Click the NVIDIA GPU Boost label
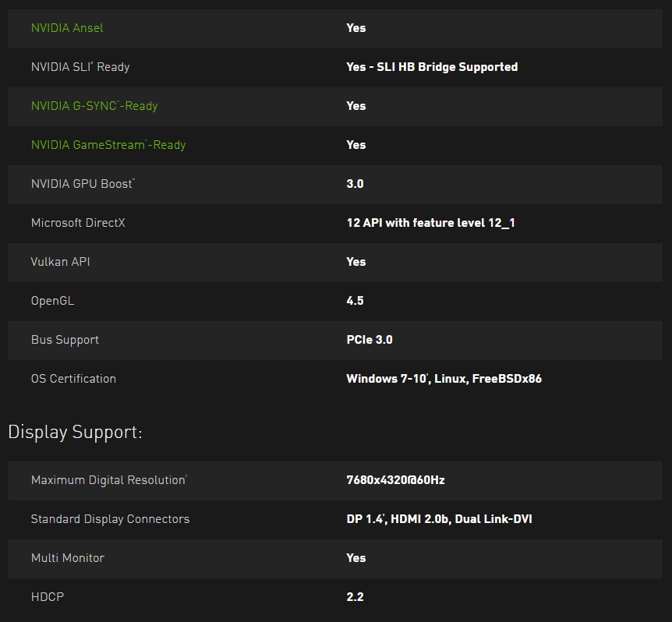This screenshot has height=622, width=672. pyautogui.click(x=83, y=184)
